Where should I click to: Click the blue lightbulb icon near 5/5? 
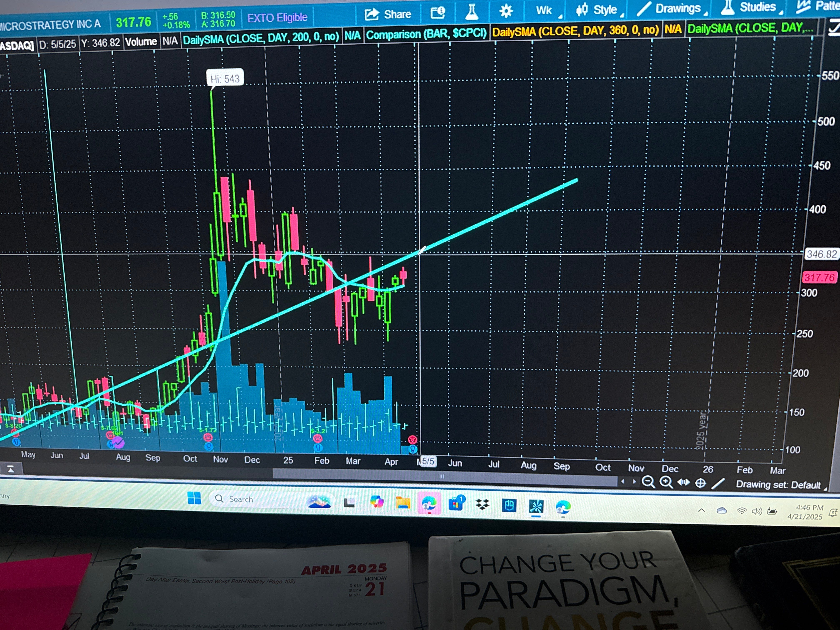pos(413,450)
